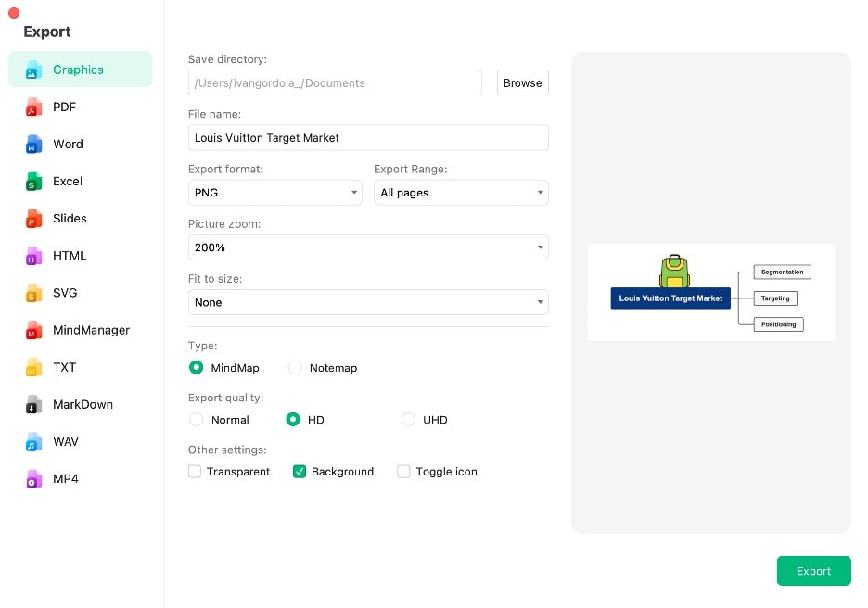Click the SVG file icon
The image size is (868, 608).
33,293
